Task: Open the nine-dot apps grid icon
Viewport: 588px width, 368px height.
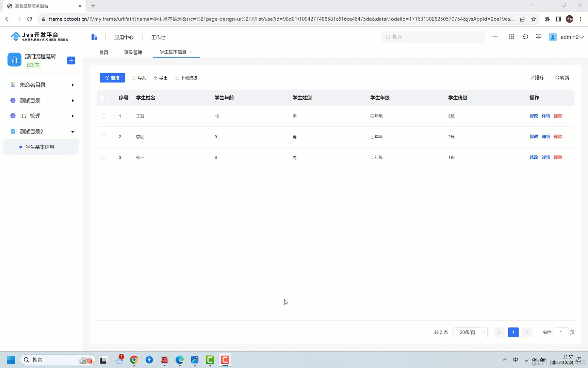Action: pyautogui.click(x=511, y=37)
